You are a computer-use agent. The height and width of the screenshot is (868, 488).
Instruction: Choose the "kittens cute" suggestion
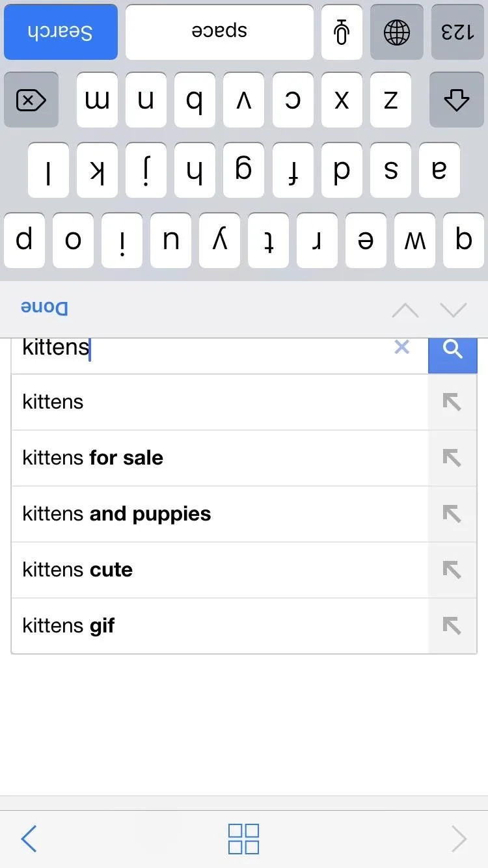click(x=78, y=570)
